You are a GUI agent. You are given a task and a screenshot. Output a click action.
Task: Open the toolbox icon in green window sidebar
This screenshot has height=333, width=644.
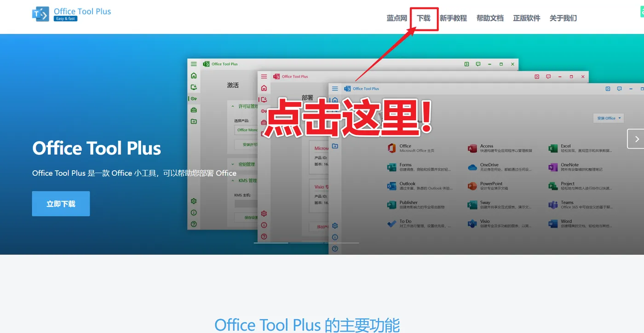coord(194,110)
